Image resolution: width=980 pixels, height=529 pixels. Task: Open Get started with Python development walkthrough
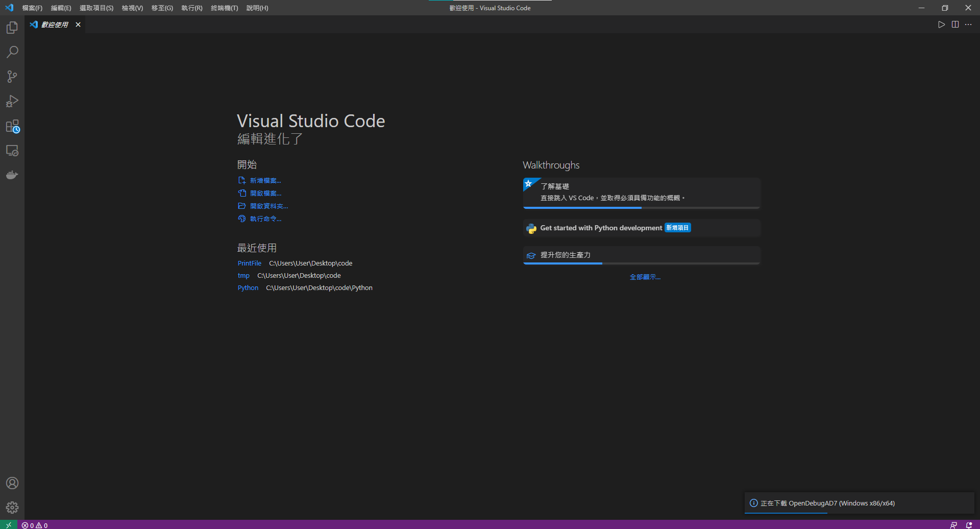point(642,228)
